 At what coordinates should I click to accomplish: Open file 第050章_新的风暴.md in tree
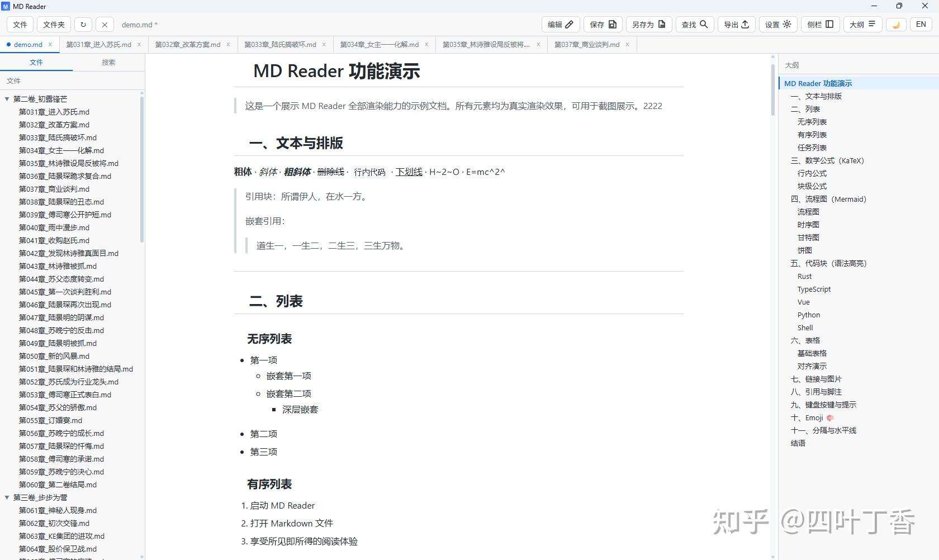point(54,356)
